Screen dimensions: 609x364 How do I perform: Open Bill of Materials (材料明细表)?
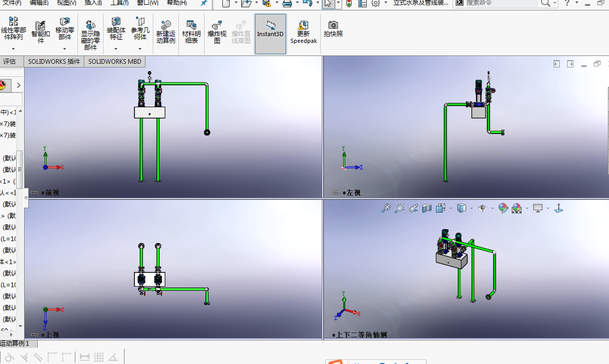point(191,32)
